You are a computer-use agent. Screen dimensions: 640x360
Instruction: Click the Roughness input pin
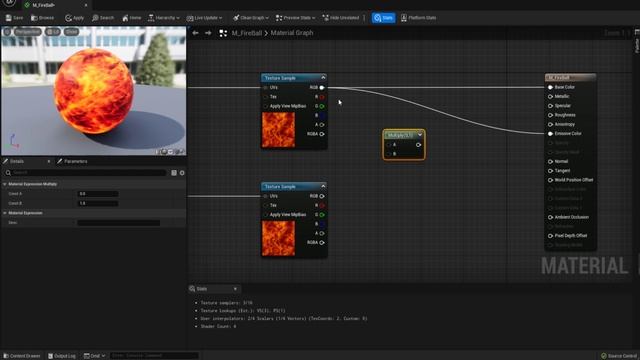(550, 115)
